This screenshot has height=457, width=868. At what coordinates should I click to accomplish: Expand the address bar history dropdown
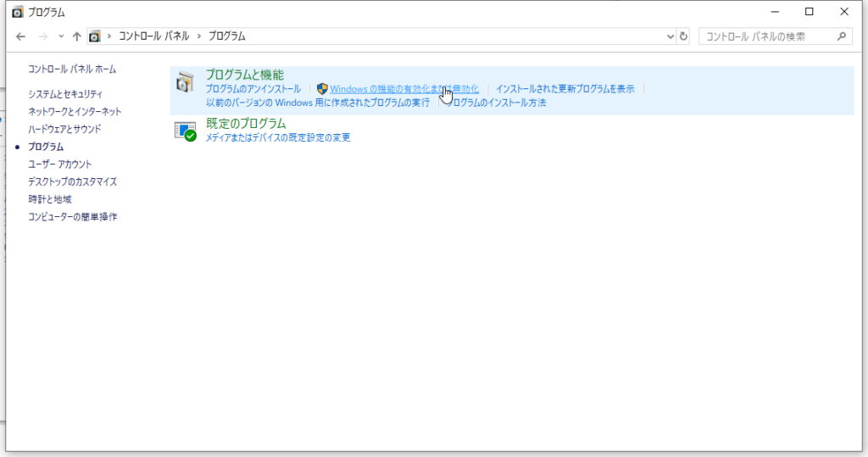[x=670, y=36]
